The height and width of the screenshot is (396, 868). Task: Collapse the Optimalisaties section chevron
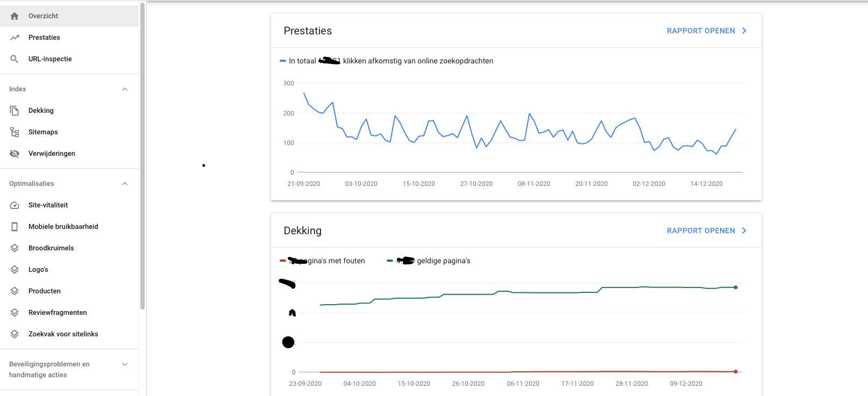pos(125,184)
